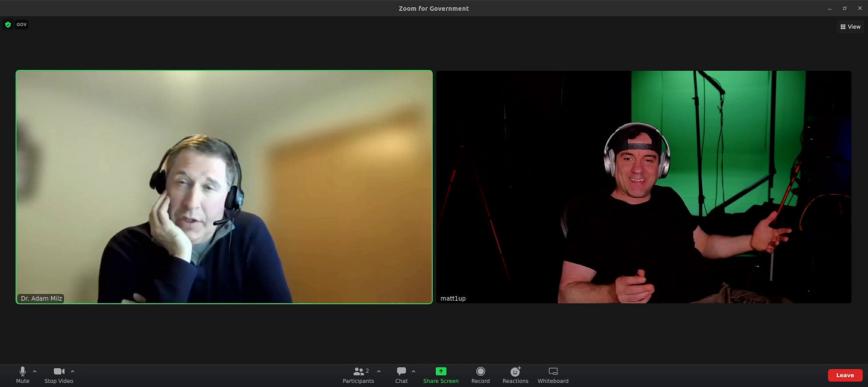Minimize the Zoom for Government window
The image size is (868, 387).
(830, 8)
